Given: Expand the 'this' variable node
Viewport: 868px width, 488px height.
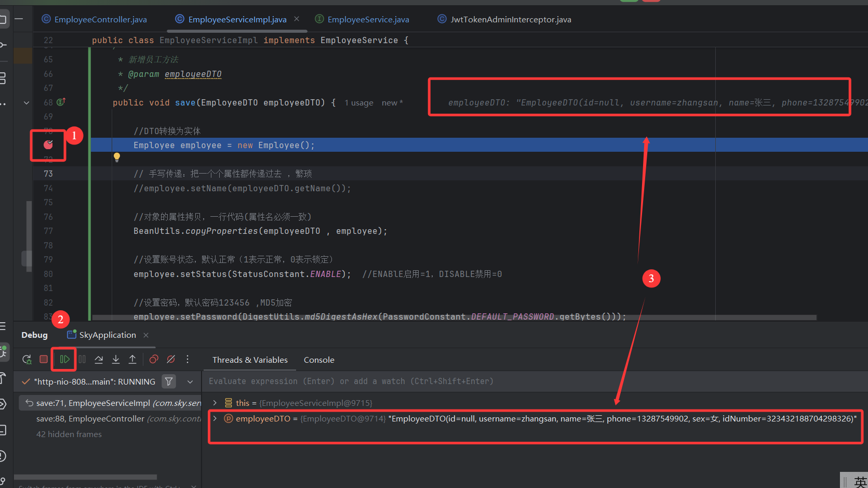Looking at the screenshot, I should (215, 403).
